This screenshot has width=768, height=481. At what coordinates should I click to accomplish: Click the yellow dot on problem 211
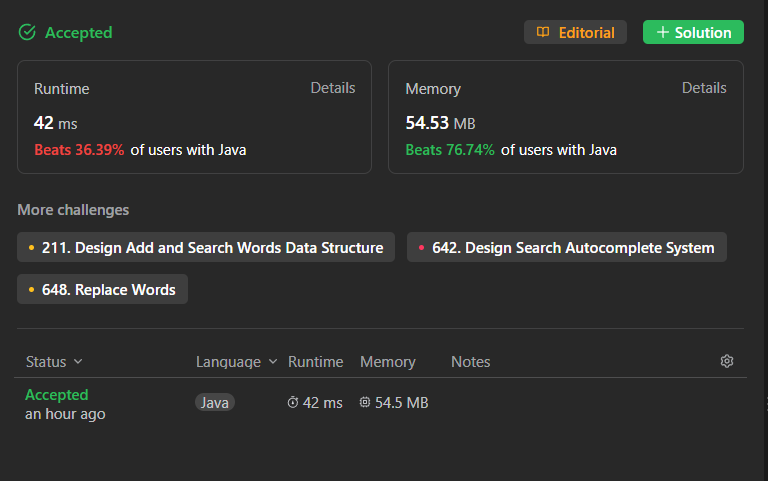coord(31,248)
